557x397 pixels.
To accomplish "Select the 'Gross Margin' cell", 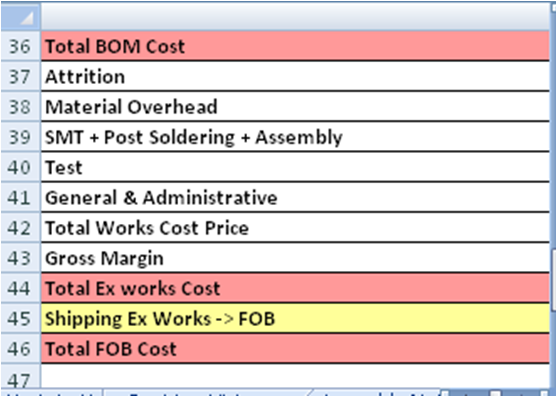I will click(295, 258).
